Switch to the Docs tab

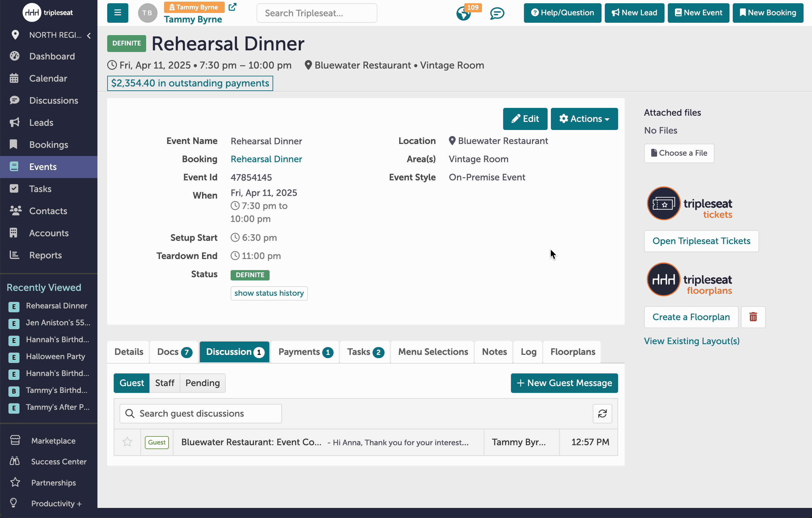pyautogui.click(x=174, y=352)
